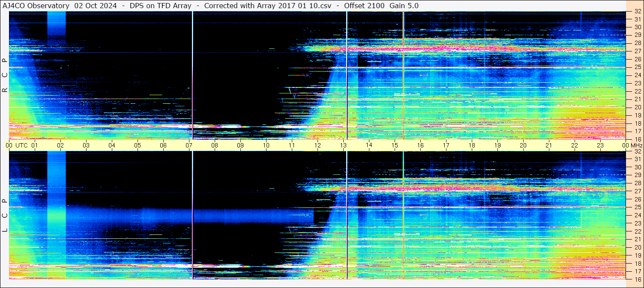
Task: Click the 20 MHz label in RCP panel
Action: click(x=638, y=107)
